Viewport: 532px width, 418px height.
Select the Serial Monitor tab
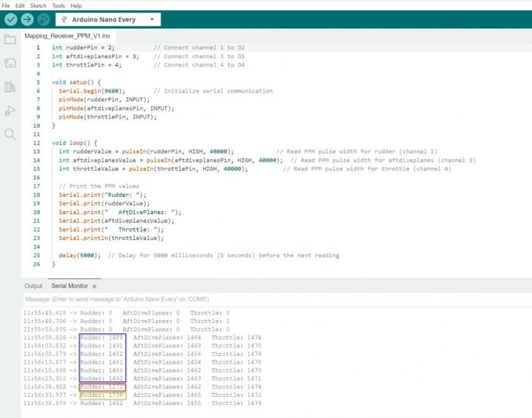click(69, 286)
